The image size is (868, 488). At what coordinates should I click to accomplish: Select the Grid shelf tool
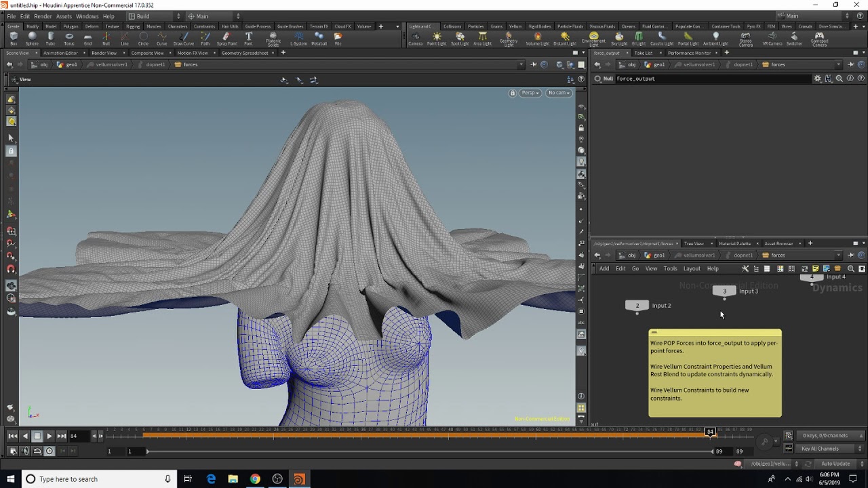click(x=87, y=39)
